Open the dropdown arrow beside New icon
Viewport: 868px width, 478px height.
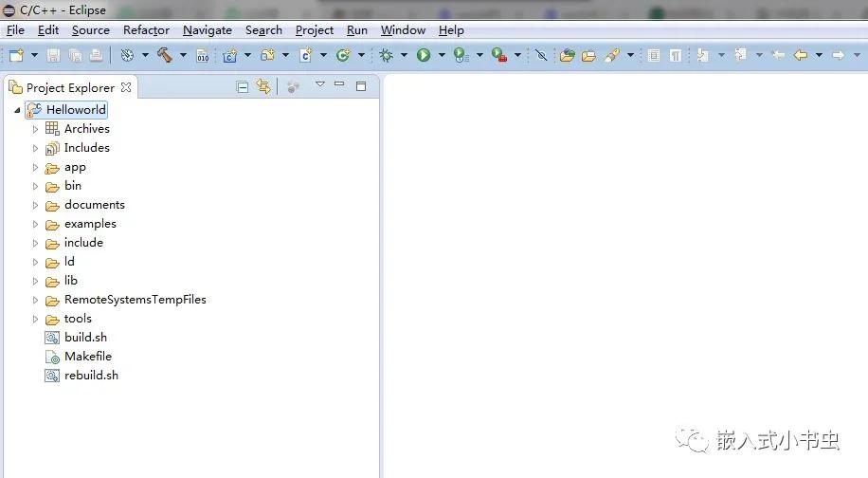[x=34, y=55]
